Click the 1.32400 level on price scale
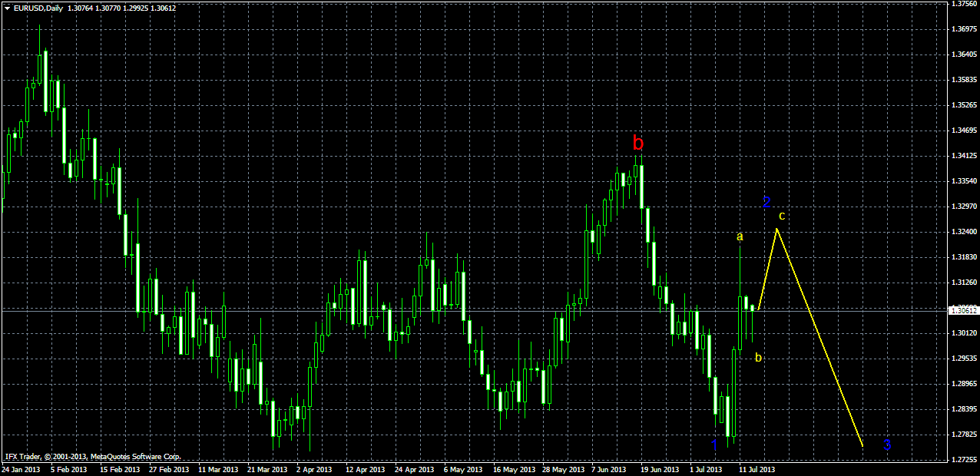This screenshot has height=476, width=980. coord(963,232)
